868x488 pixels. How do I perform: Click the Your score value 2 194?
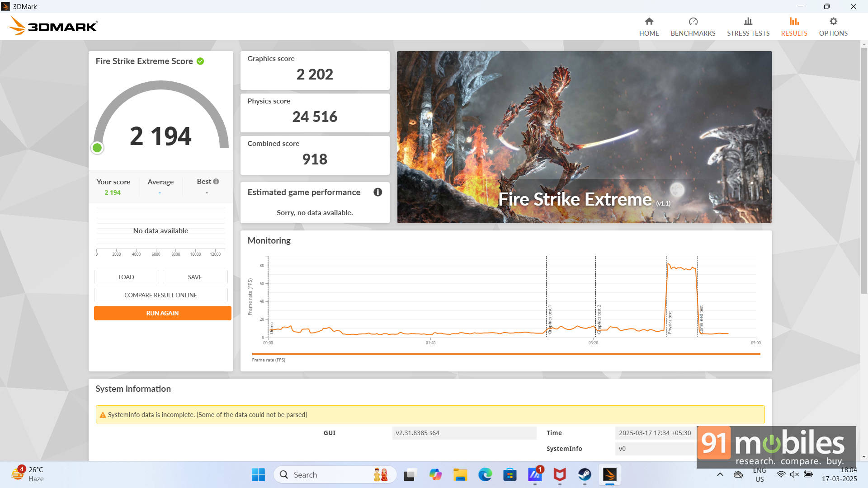113,192
